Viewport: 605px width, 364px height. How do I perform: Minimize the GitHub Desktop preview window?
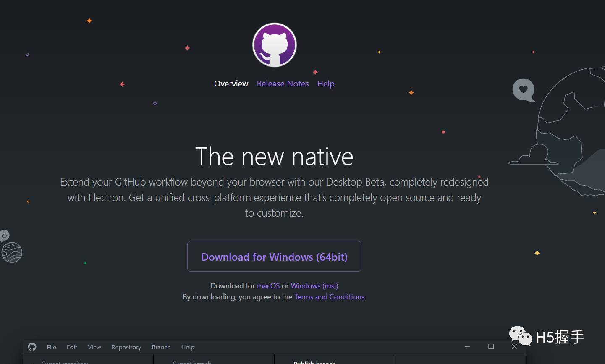point(467,347)
